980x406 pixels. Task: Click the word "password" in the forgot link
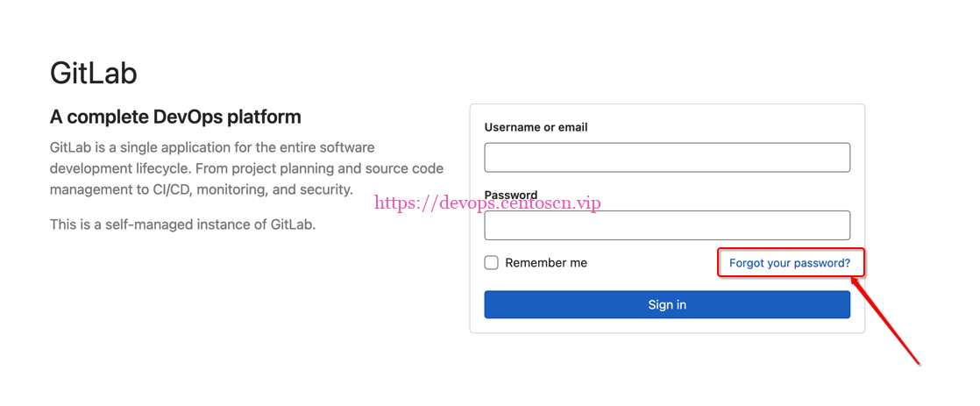[819, 263]
